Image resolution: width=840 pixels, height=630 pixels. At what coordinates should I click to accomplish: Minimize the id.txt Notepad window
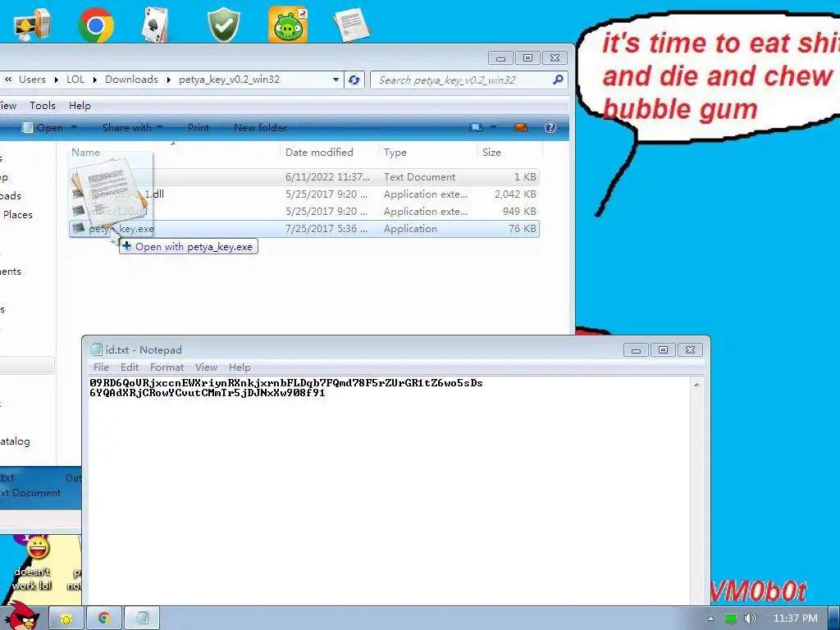click(636, 350)
